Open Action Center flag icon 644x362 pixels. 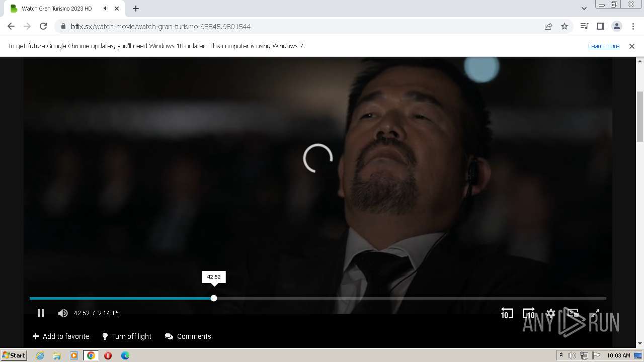[x=597, y=355]
